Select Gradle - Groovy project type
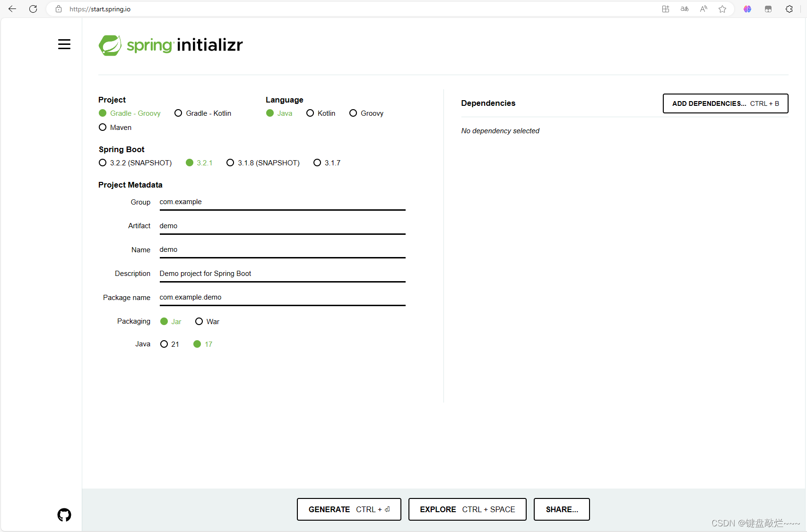Viewport: 807px width, 532px height. (x=130, y=113)
